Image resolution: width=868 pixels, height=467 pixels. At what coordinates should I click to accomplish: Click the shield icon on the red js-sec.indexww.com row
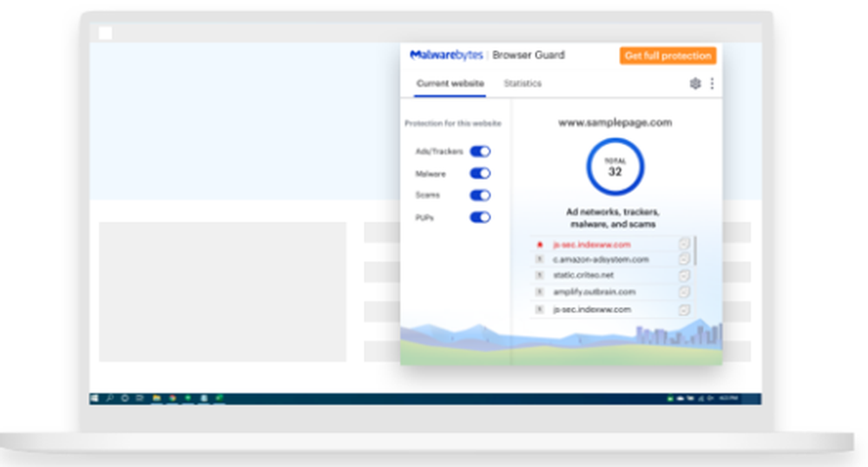point(684,243)
